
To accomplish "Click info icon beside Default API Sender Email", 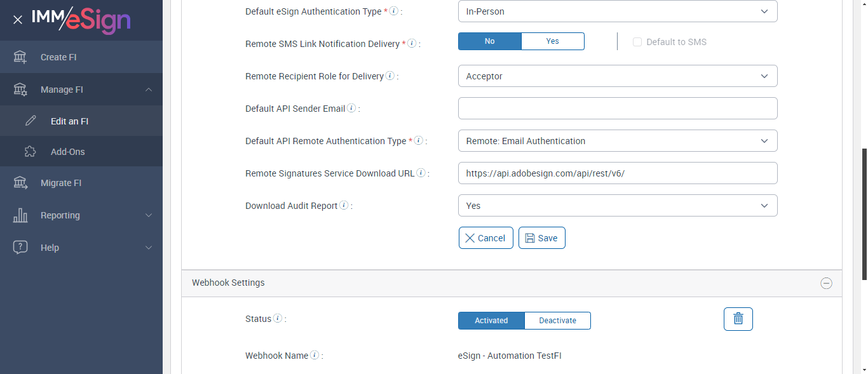I will click(x=351, y=108).
